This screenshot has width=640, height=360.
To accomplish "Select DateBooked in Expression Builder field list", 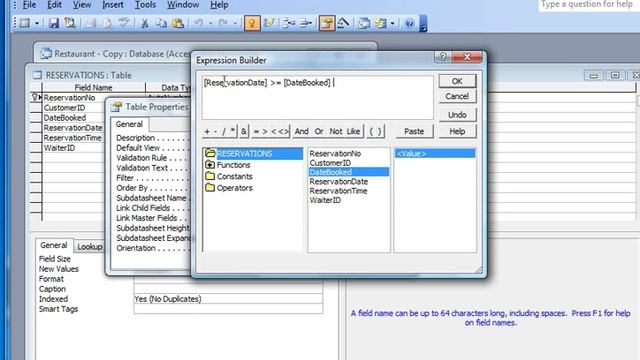I will point(349,172).
